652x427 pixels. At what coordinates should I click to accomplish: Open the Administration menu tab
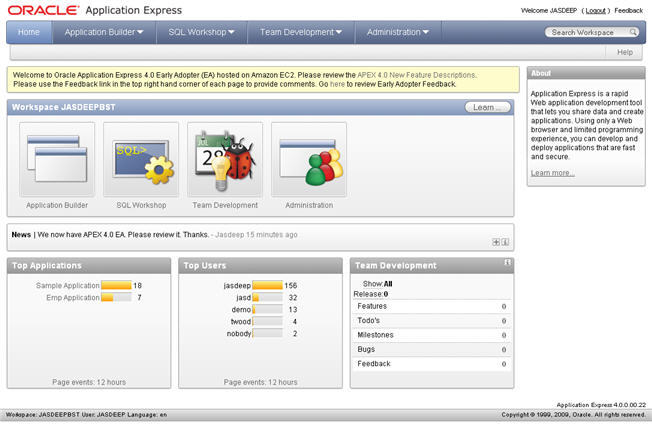point(398,32)
